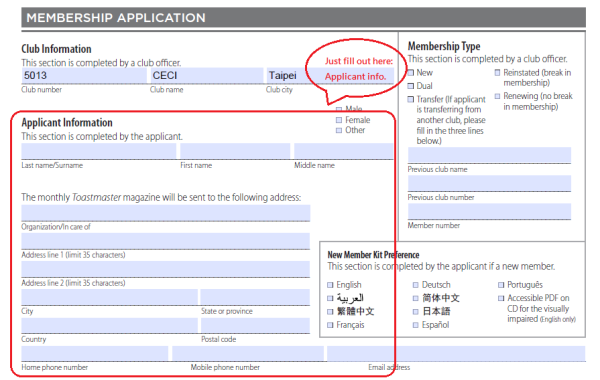Select Traditional Chinese 繁體中文 checkbox

330,312
